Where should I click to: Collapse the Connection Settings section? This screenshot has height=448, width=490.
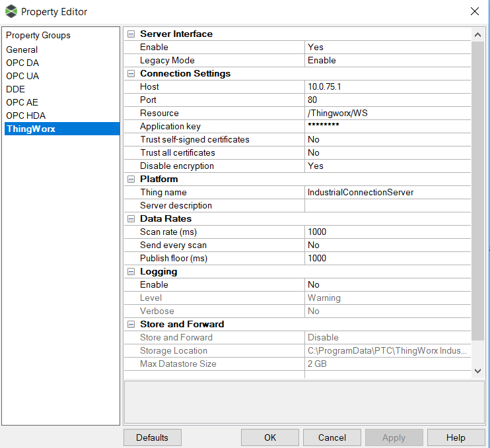(131, 74)
